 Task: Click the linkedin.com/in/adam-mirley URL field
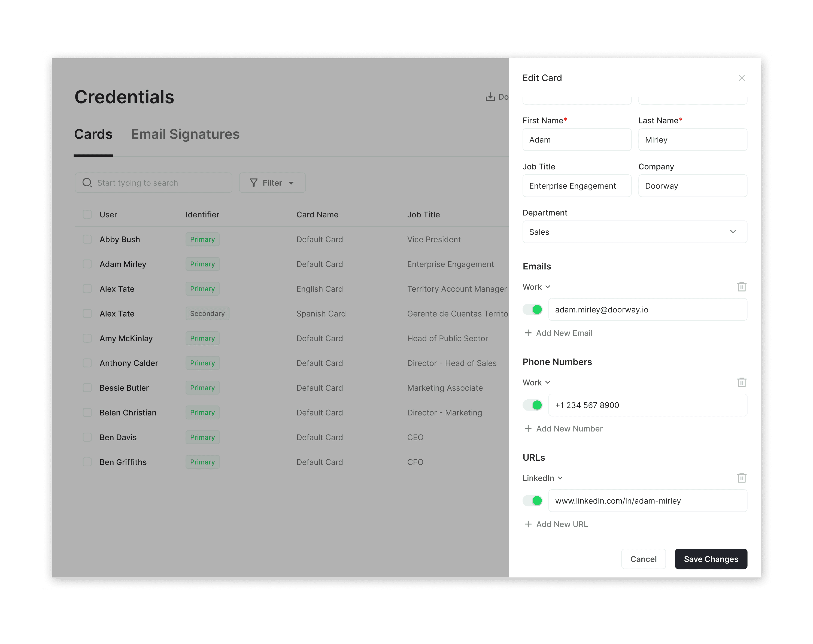pyautogui.click(x=647, y=501)
